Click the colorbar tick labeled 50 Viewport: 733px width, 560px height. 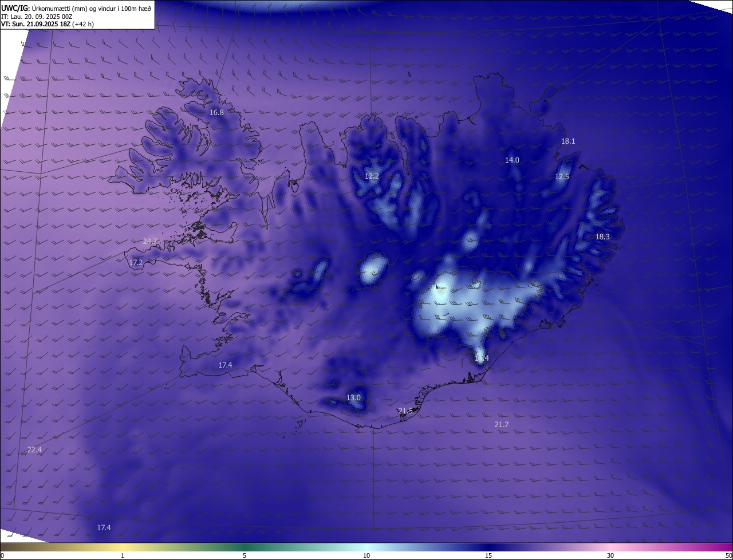tap(728, 555)
